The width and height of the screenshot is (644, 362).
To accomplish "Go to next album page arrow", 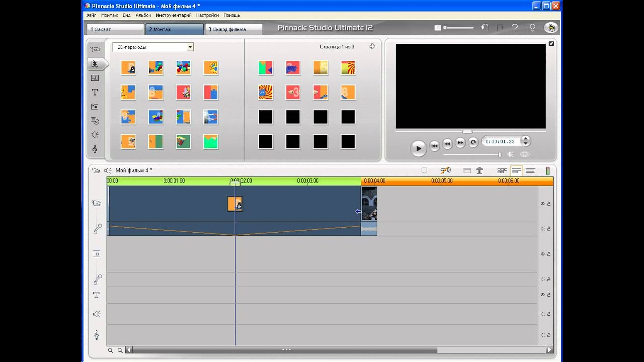I will (372, 47).
